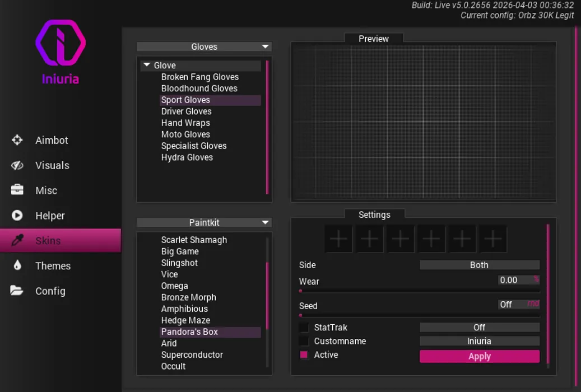Screen dimensions: 581x392
Task: Click the Skins eyedropper icon
Action: [17, 240]
